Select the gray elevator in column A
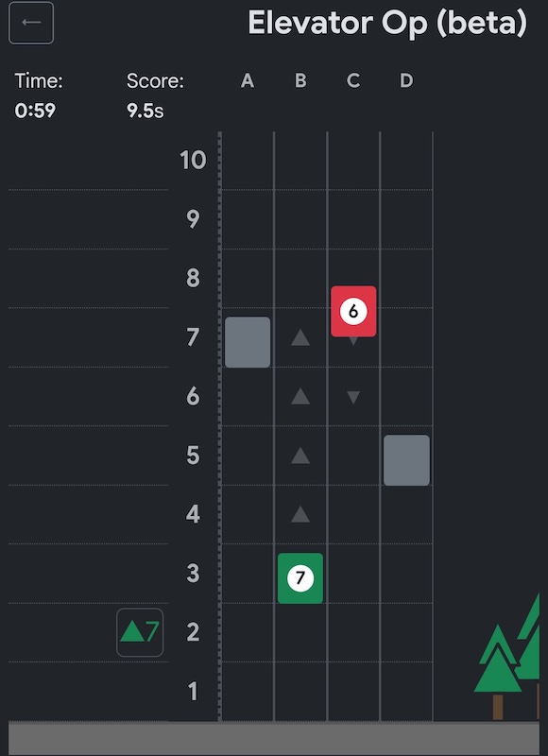548x756 pixels. click(x=248, y=342)
